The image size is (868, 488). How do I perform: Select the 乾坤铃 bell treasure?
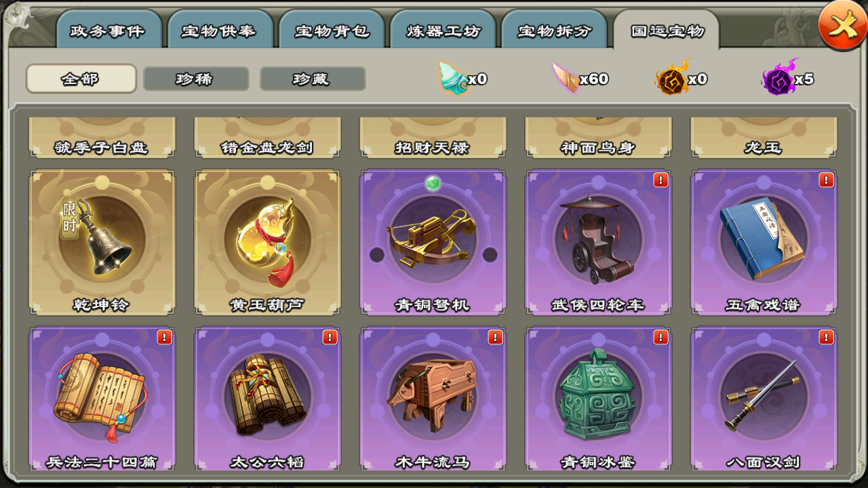coord(102,242)
